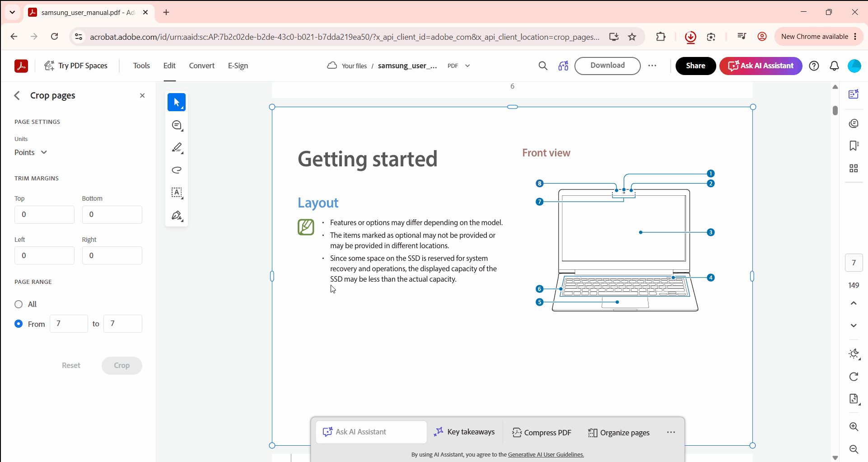Click the Crop button

(x=122, y=365)
